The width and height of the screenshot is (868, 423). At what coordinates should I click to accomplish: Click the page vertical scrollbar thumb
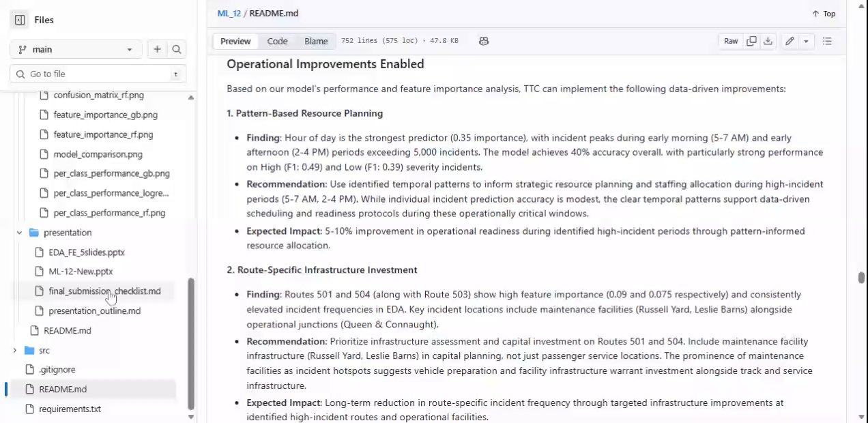pos(861,277)
